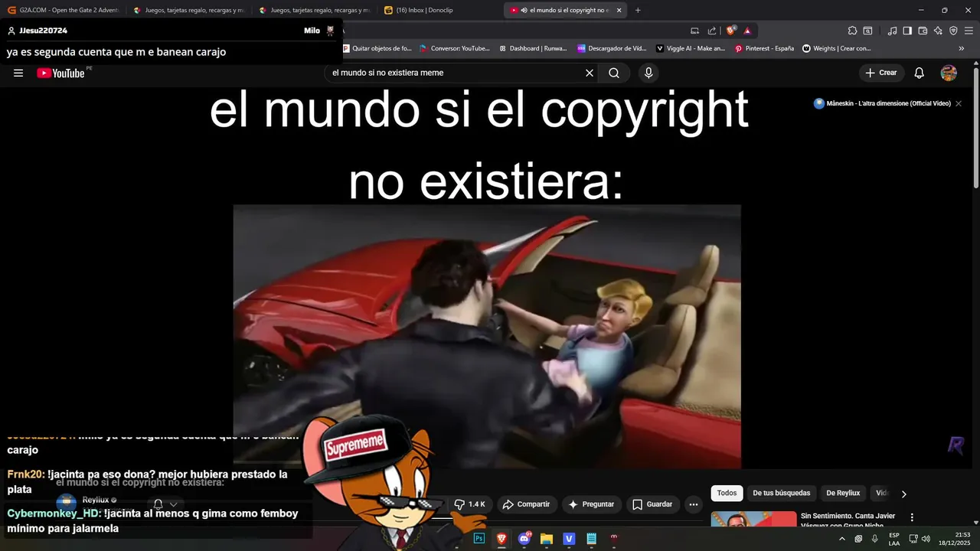This screenshot has height=551, width=980.
Task: Open the ESP LAA language switcher
Action: [894, 539]
